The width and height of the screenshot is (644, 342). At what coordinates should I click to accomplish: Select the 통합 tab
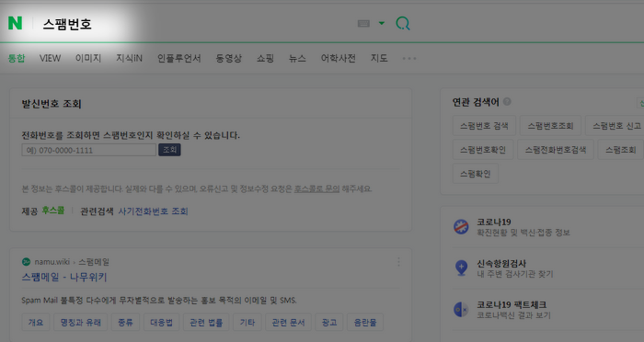17,58
